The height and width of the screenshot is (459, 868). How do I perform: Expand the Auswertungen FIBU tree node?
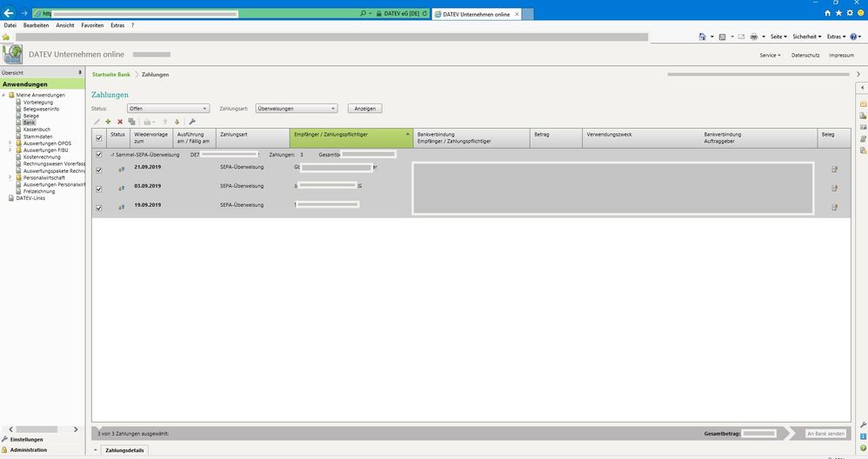[10, 150]
